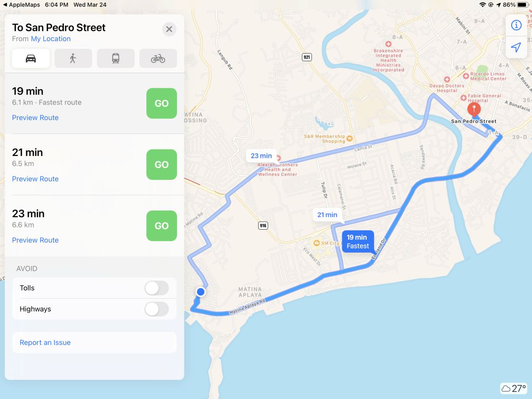Select the 23 min route map label
532x399 pixels.
click(x=262, y=156)
